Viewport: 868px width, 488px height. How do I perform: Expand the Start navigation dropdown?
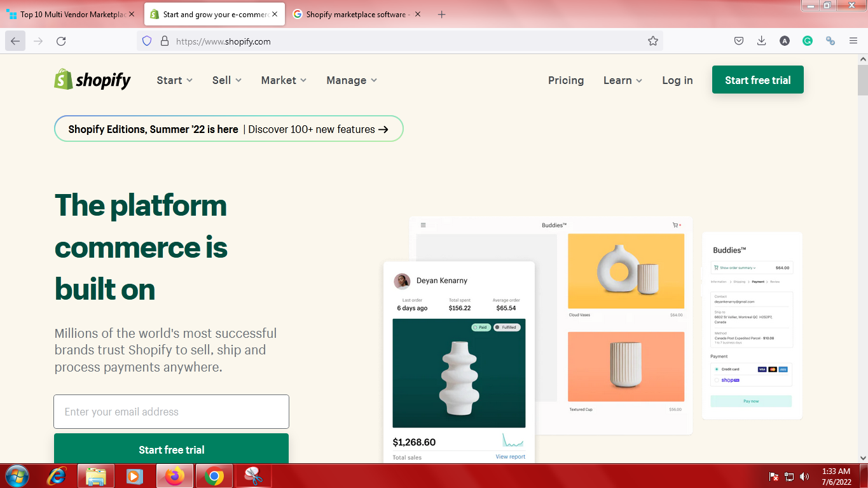[x=174, y=80]
